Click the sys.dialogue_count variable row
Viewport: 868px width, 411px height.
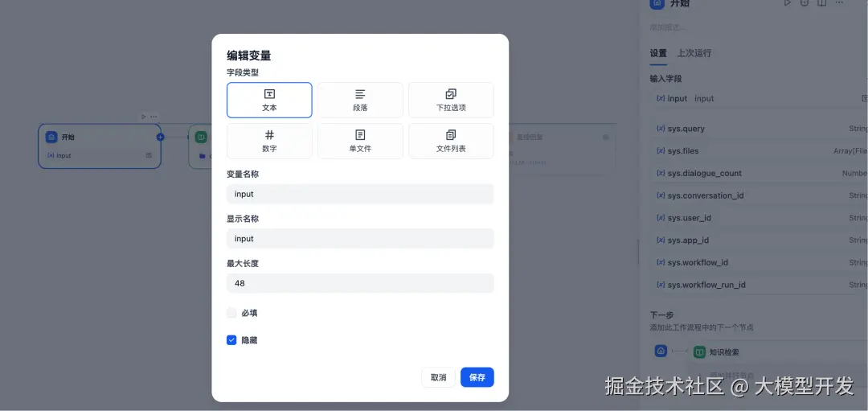coord(759,174)
